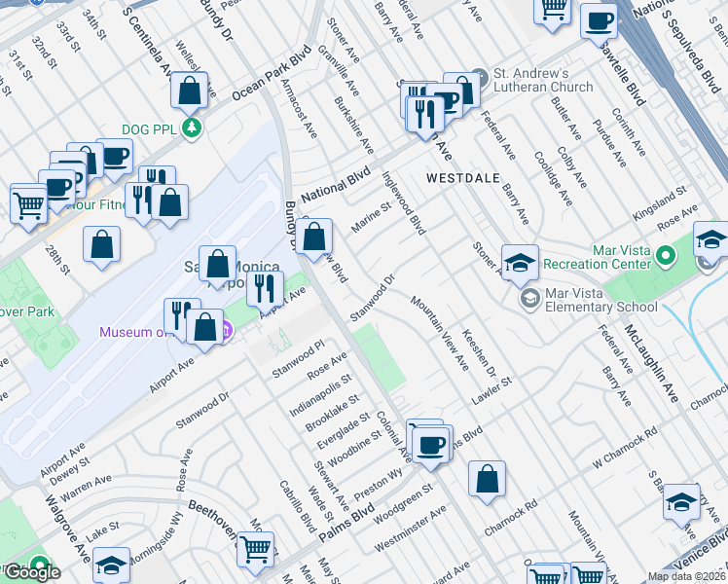This screenshot has height=584, width=728.
Task: Select the shopping bag marker above Charnock Rd
Action: [x=487, y=480]
